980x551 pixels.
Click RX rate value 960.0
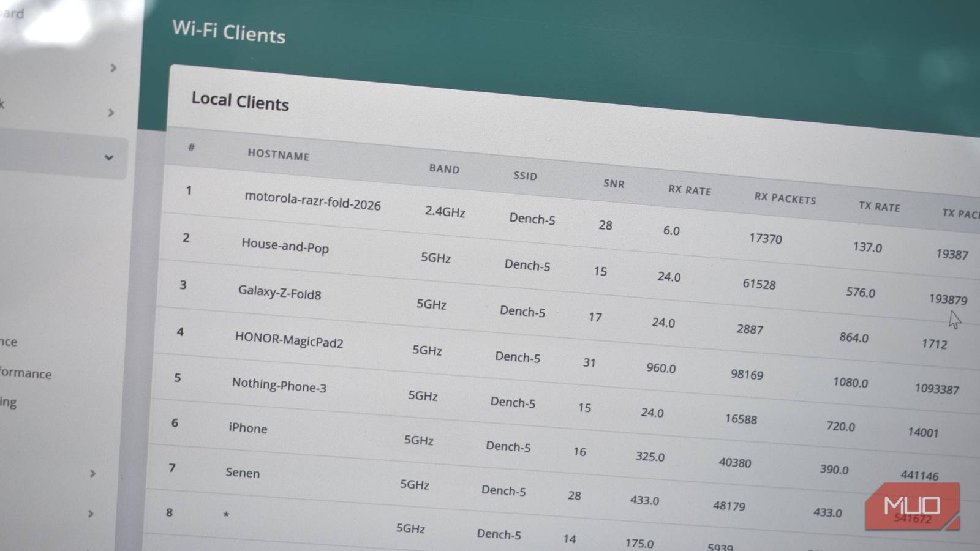tap(661, 368)
